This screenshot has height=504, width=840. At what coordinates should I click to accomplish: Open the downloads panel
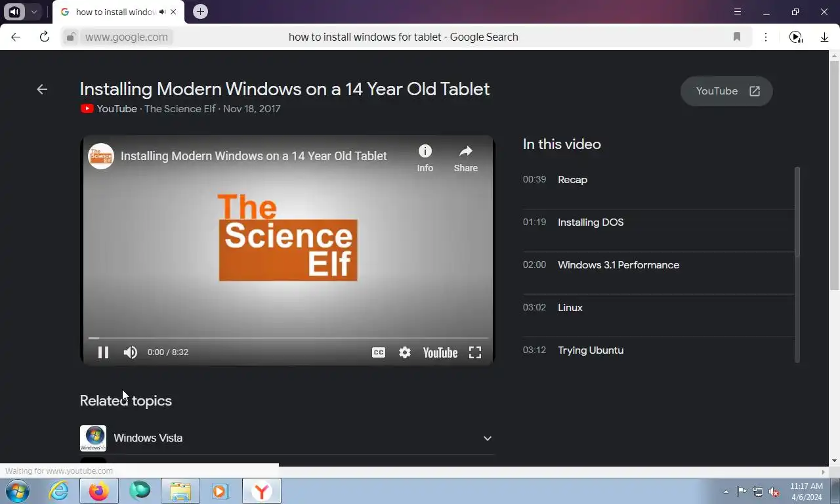click(824, 37)
